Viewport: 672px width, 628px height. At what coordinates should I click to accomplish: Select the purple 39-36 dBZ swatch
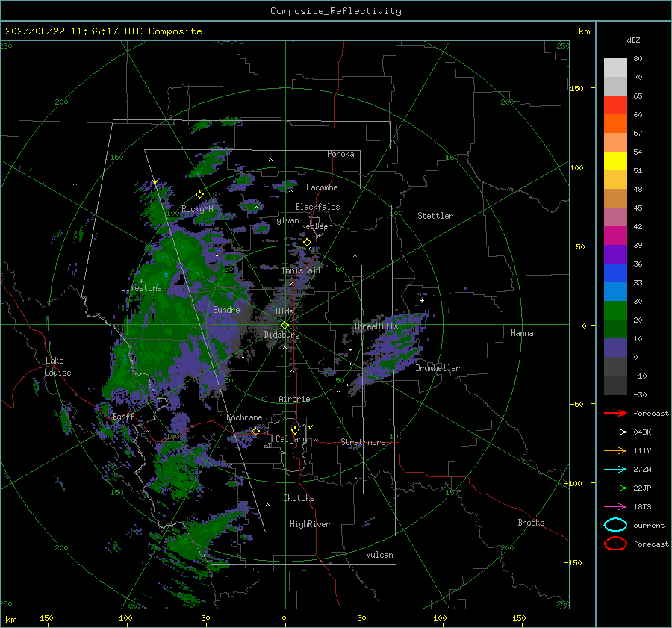tap(615, 254)
